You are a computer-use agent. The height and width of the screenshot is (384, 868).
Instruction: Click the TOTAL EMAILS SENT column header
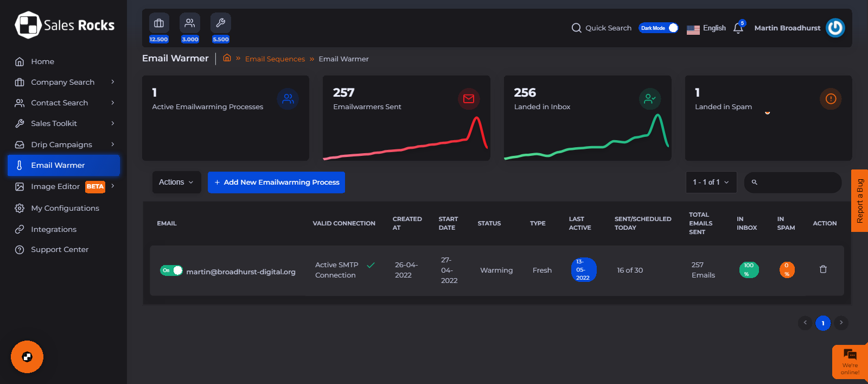701,223
